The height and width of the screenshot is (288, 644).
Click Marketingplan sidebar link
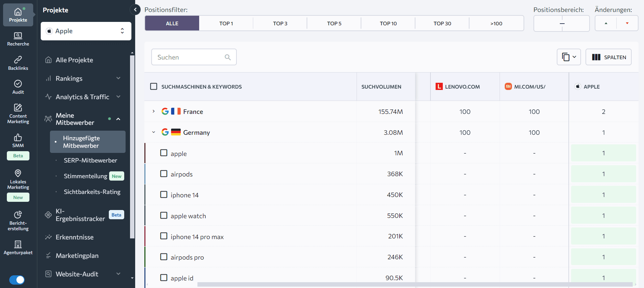[77, 256]
